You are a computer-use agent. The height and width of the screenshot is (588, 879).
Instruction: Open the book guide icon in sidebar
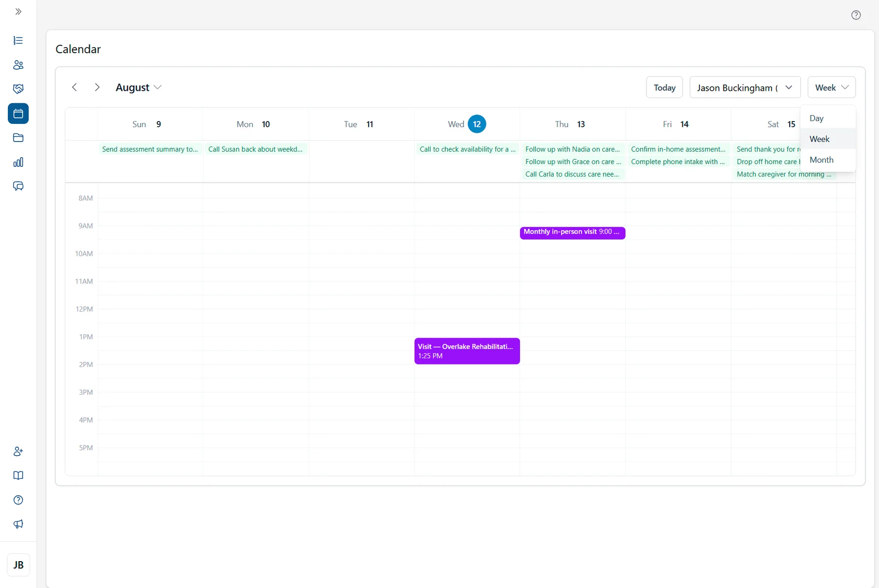point(18,475)
